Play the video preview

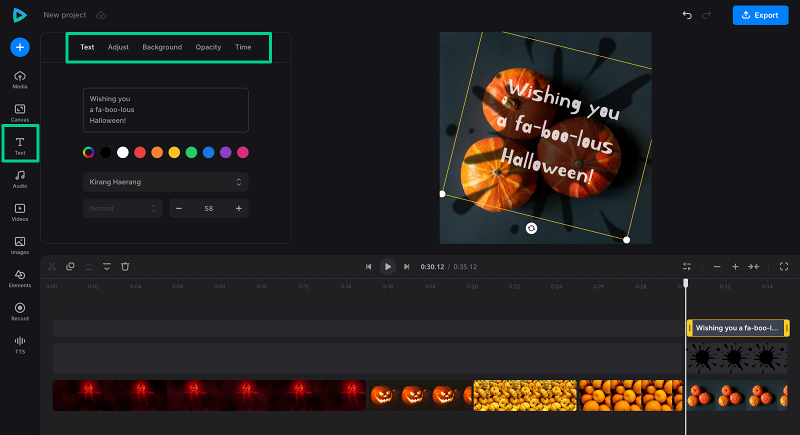point(387,267)
